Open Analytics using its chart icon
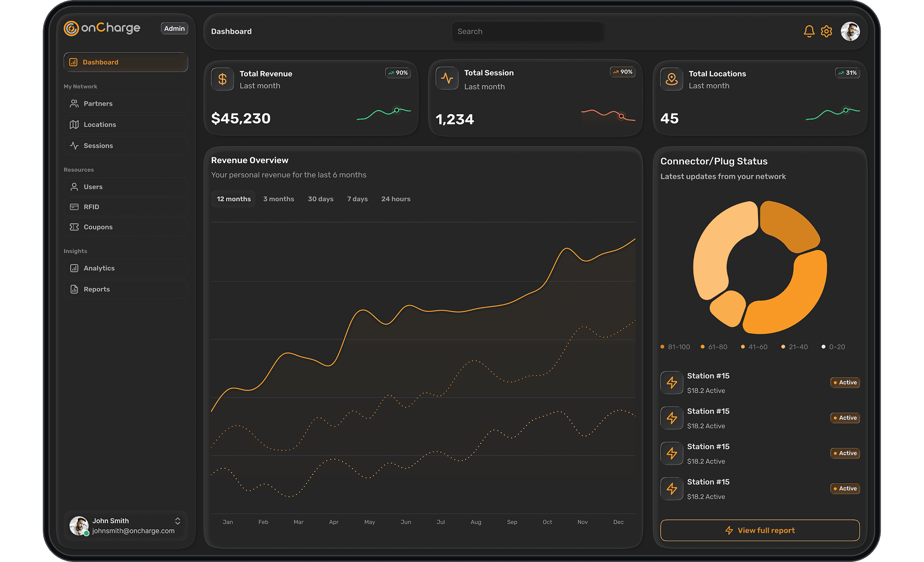 [x=75, y=268]
